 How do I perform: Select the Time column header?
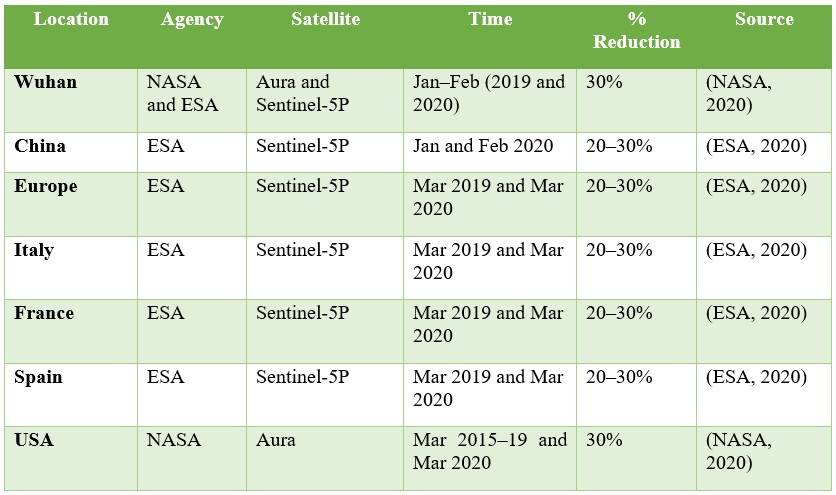tap(490, 19)
